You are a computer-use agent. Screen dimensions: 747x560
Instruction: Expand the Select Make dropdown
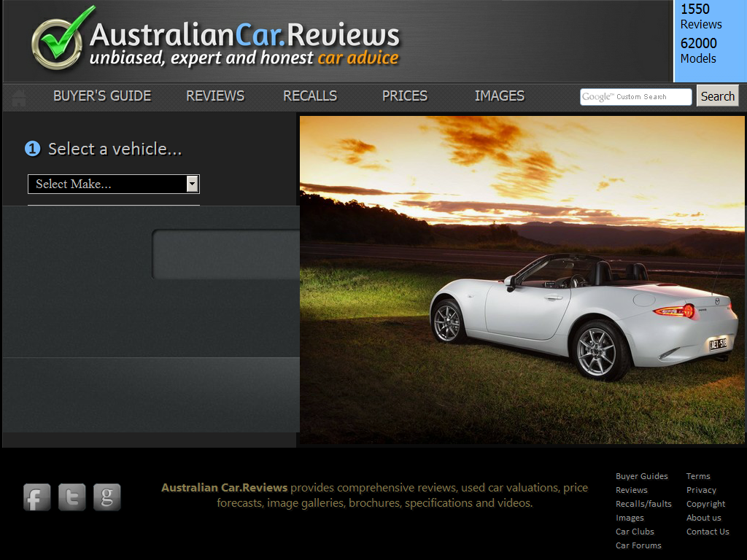[x=114, y=184]
